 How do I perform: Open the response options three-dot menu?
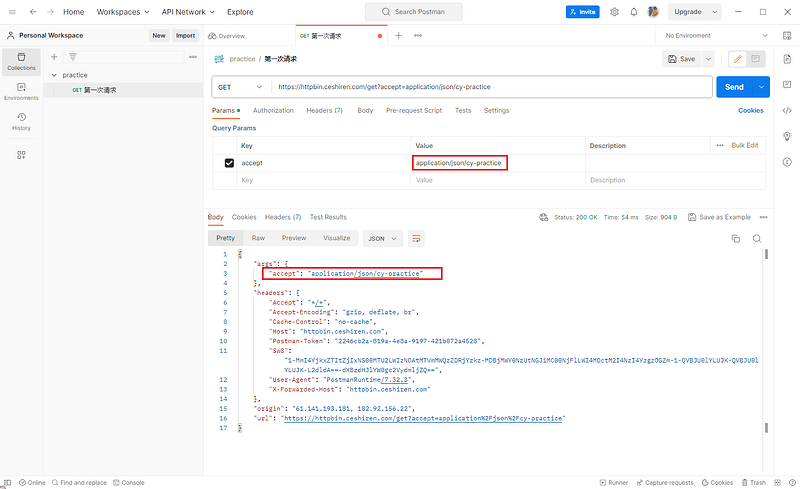point(763,217)
